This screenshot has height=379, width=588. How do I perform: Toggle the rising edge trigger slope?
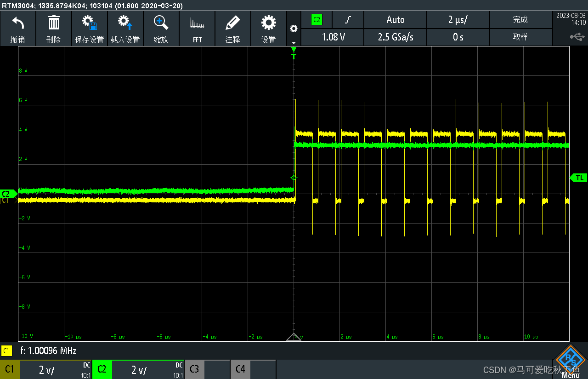(x=348, y=20)
